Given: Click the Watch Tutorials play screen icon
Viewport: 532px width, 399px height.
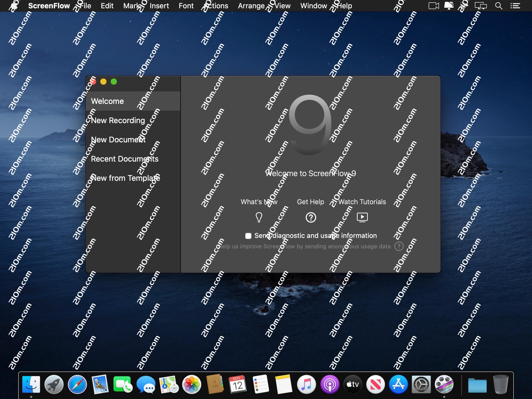Looking at the screenshot, I should point(362,217).
